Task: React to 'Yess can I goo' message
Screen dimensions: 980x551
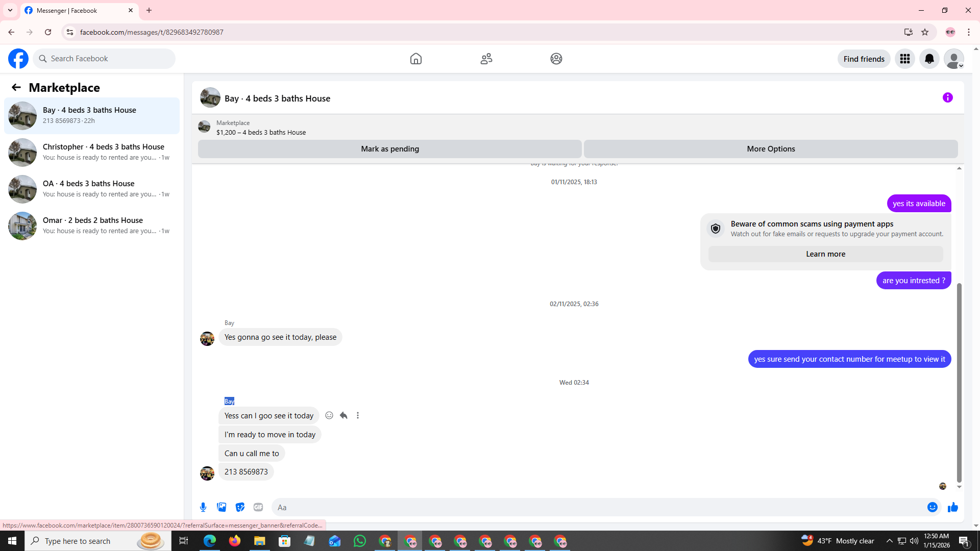Action: coord(329,415)
